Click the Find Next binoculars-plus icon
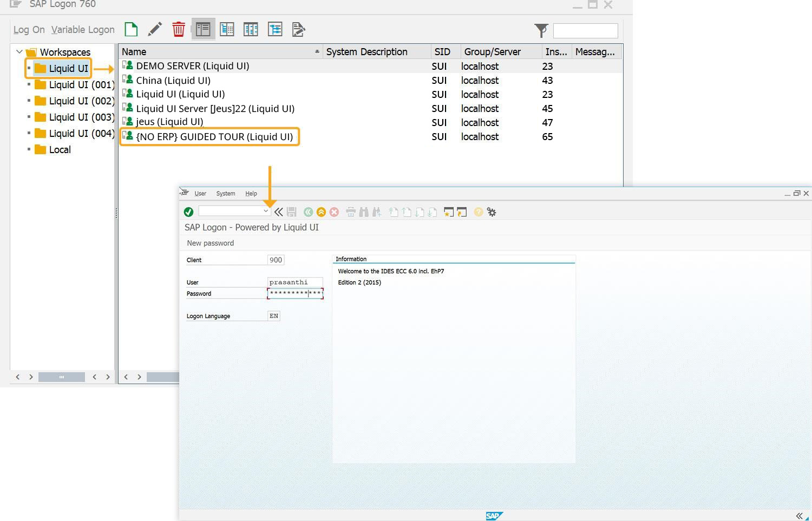This screenshot has width=812, height=521. click(x=377, y=212)
